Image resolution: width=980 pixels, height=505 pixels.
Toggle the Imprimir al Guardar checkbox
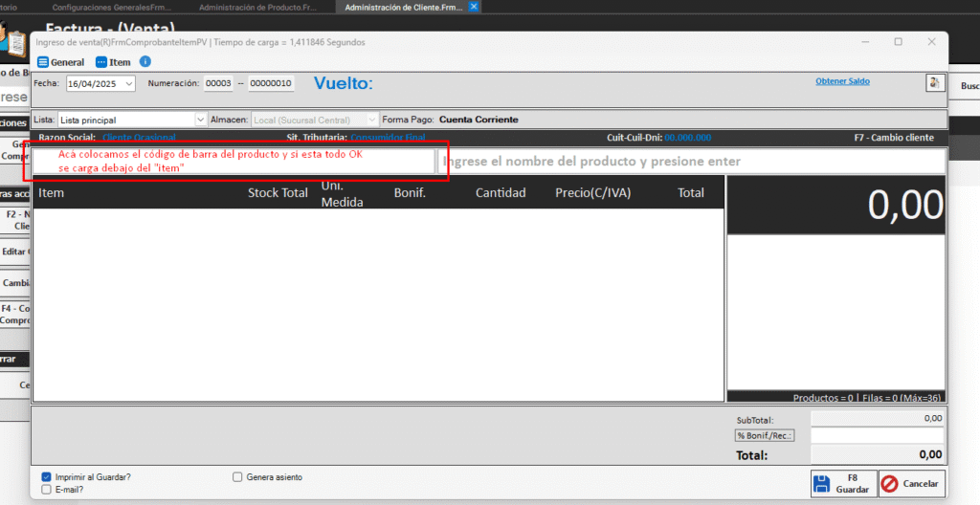click(47, 476)
